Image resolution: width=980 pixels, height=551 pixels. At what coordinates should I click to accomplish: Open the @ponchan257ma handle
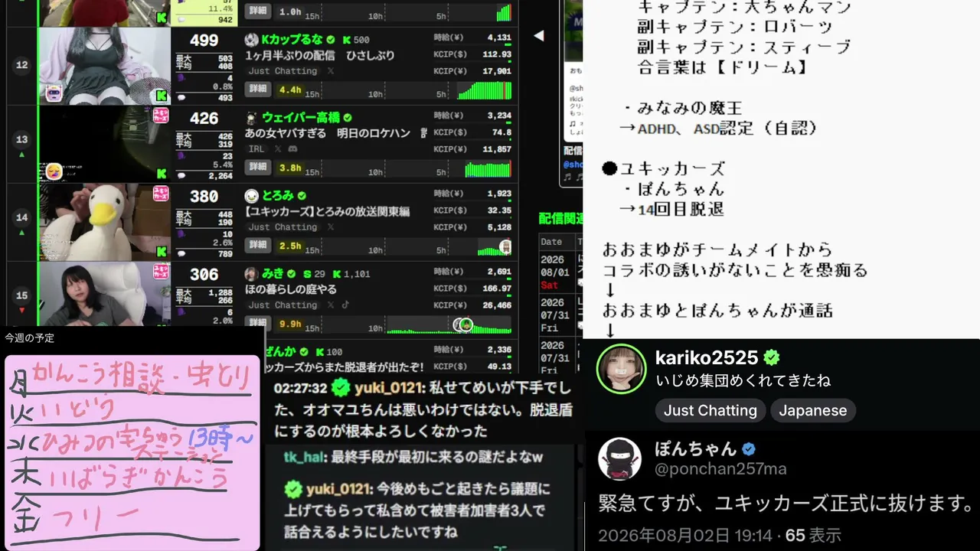720,469
